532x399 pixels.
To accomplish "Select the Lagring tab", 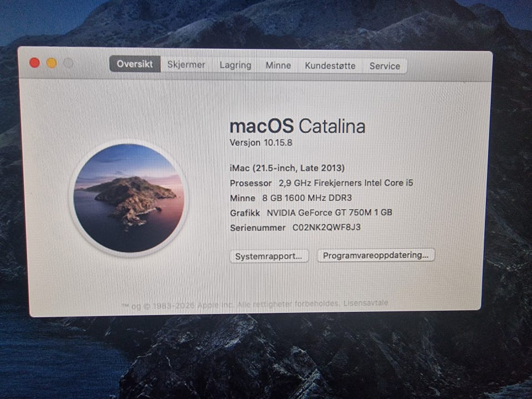I will tap(236, 65).
